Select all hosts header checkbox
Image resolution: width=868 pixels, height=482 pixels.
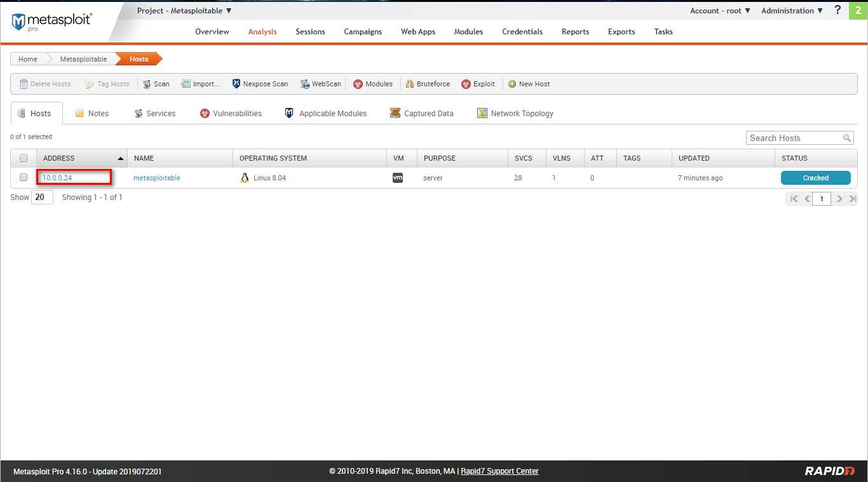[x=24, y=158]
